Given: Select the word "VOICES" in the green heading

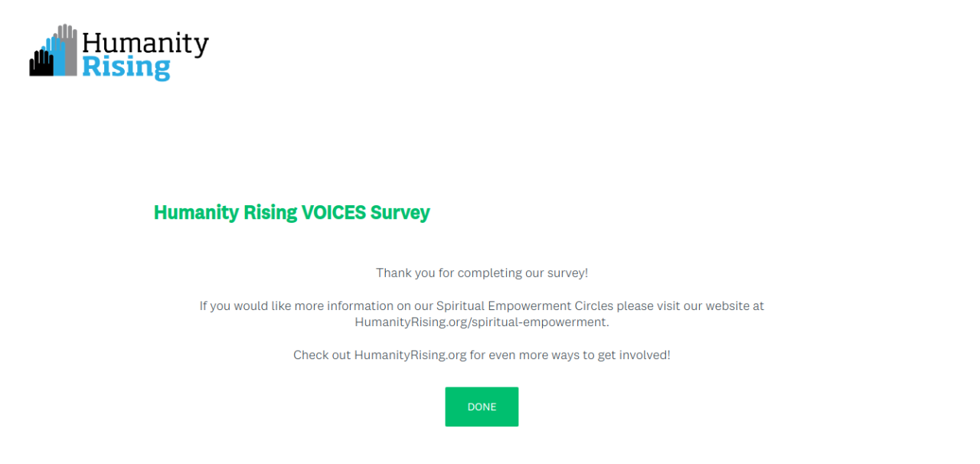Looking at the screenshot, I should click(334, 212).
